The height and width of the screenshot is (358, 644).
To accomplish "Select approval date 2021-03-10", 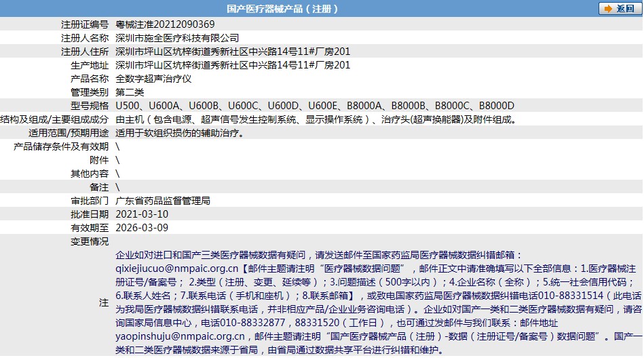I will click(x=142, y=214).
